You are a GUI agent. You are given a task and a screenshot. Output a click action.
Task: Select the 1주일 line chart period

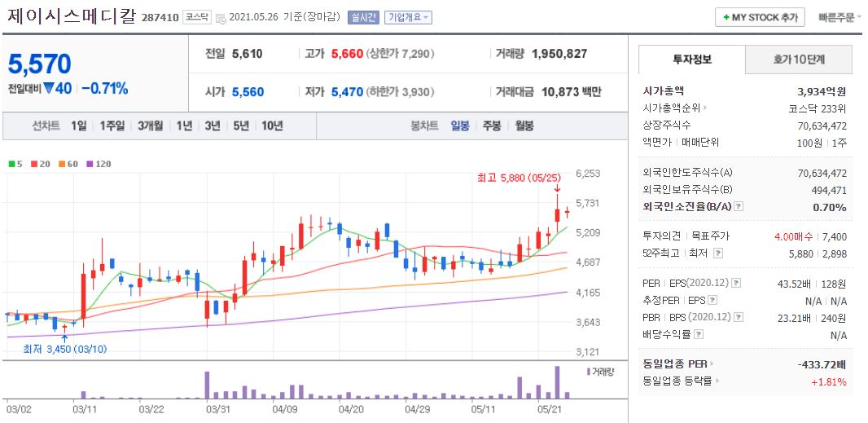[x=112, y=126]
